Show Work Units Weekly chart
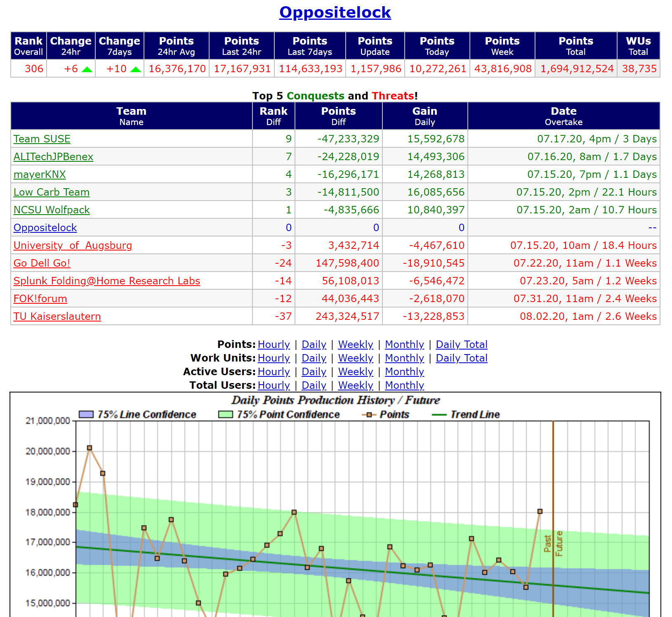672x617 pixels. (356, 358)
